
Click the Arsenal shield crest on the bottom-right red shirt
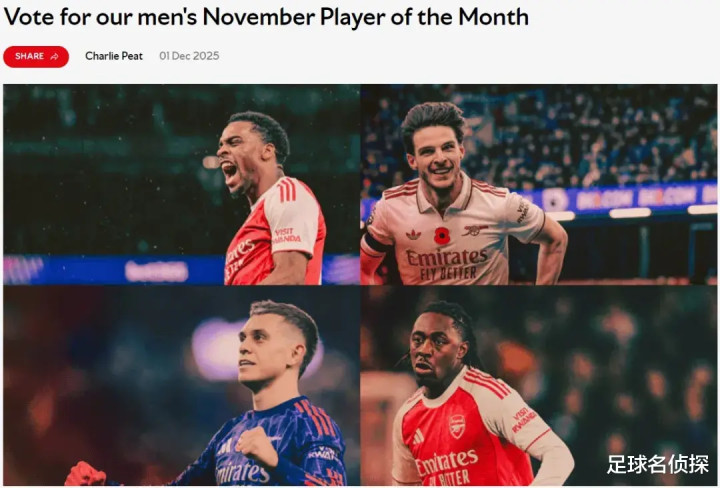(457, 425)
